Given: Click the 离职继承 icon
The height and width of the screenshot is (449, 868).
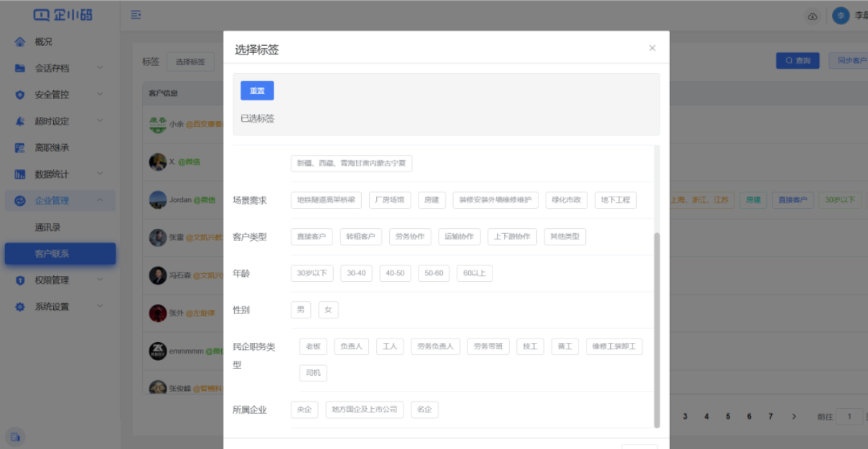Looking at the screenshot, I should pyautogui.click(x=20, y=148).
